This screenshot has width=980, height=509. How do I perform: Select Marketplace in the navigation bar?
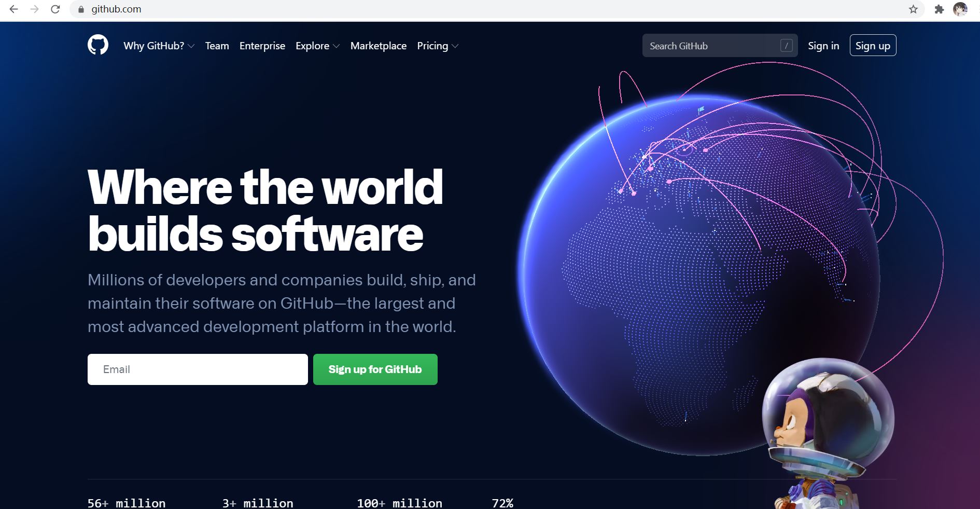[378, 46]
